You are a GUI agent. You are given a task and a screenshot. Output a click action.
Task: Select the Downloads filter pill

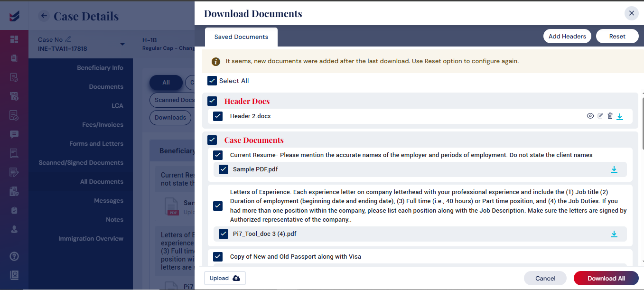[x=170, y=118]
